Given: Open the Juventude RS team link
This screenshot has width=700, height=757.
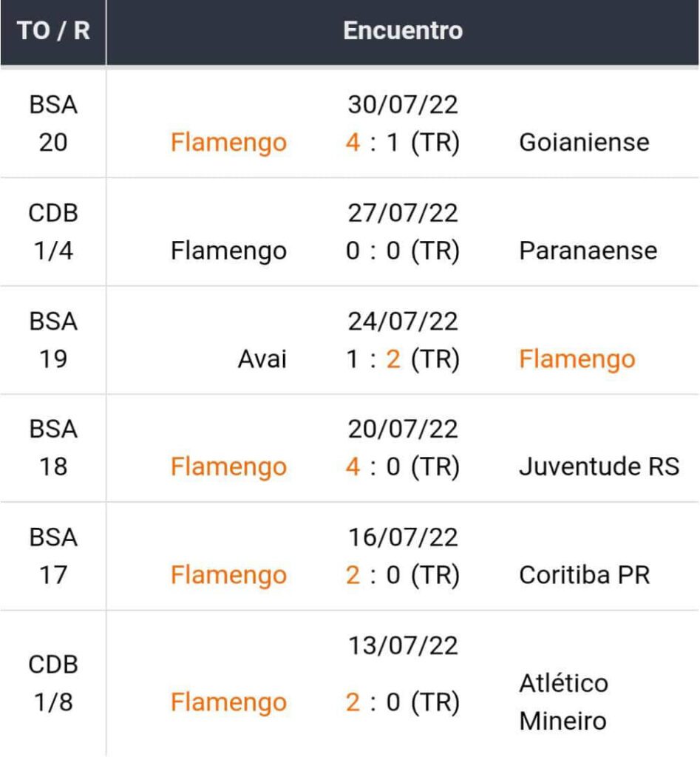Looking at the screenshot, I should tap(599, 467).
